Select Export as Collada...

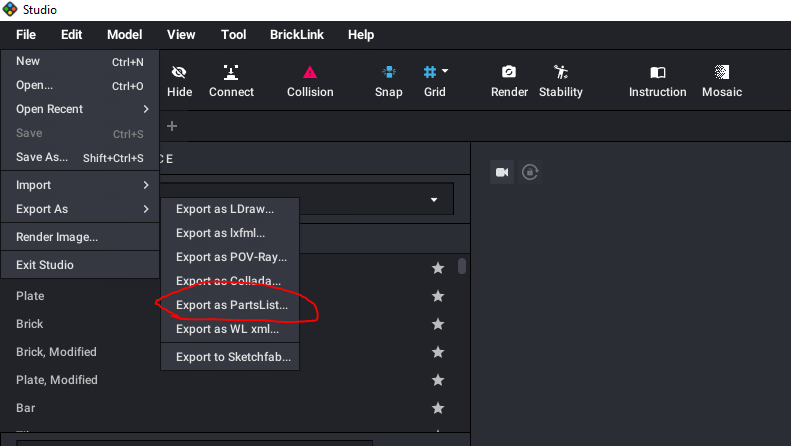pyautogui.click(x=230, y=281)
